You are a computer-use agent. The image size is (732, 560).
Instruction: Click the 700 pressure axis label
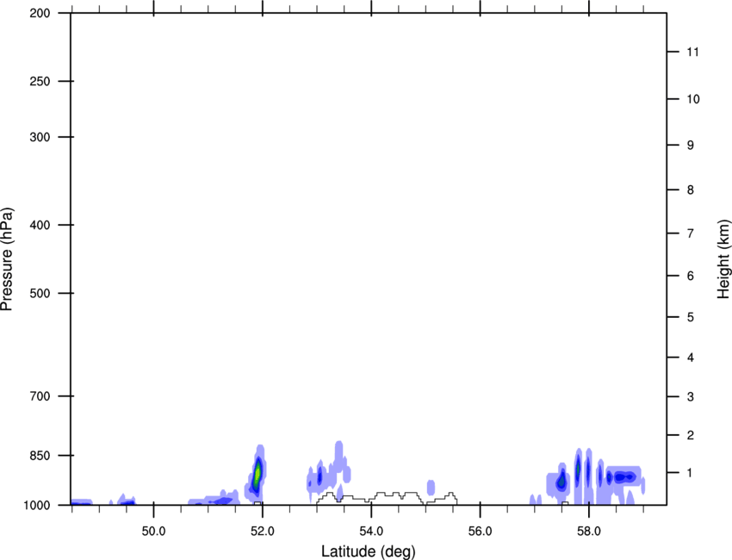coord(40,396)
